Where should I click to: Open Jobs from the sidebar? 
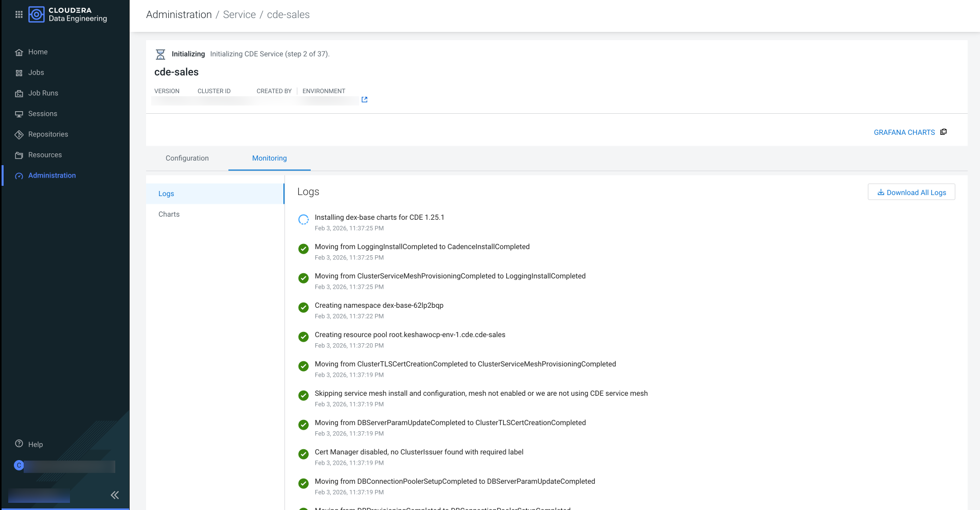[36, 73]
